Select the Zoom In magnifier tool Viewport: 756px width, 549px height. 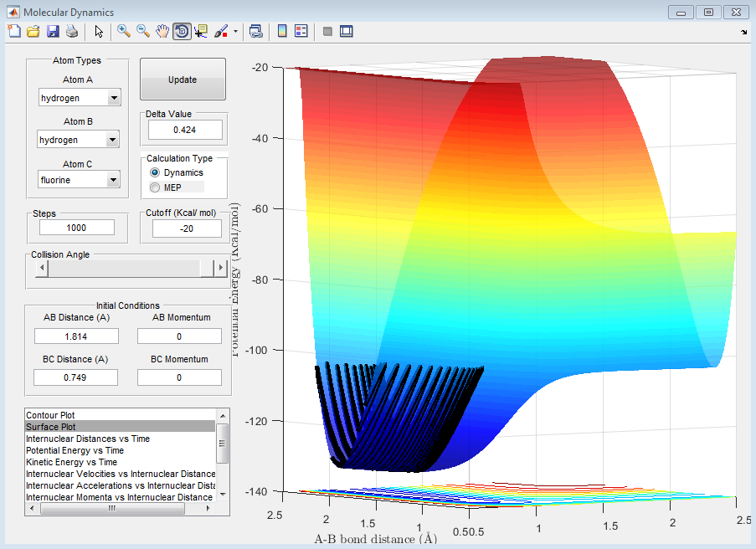(124, 32)
